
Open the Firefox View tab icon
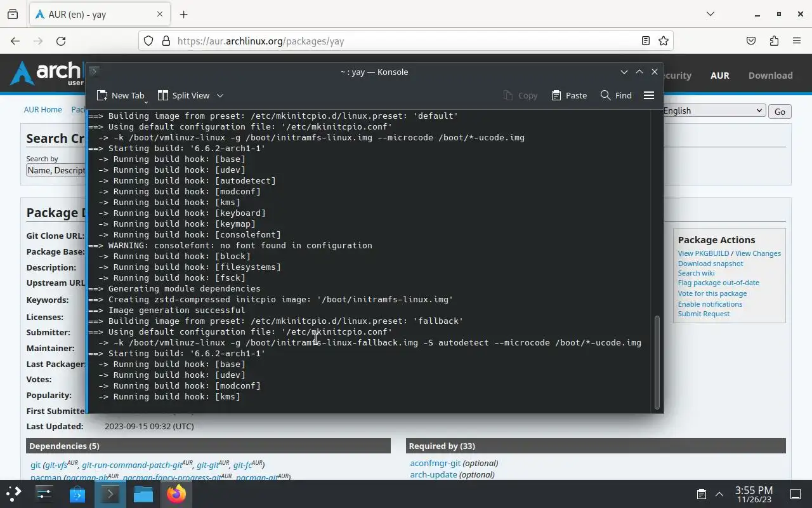coord(13,14)
